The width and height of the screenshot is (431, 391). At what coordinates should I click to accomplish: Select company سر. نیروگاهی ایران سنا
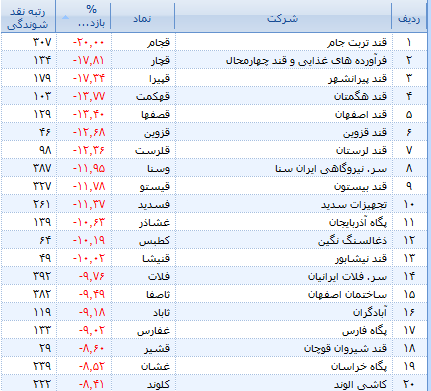tap(331, 168)
